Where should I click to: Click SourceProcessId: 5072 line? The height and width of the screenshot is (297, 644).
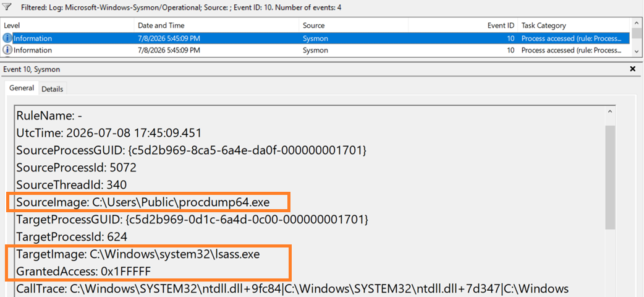tap(77, 168)
